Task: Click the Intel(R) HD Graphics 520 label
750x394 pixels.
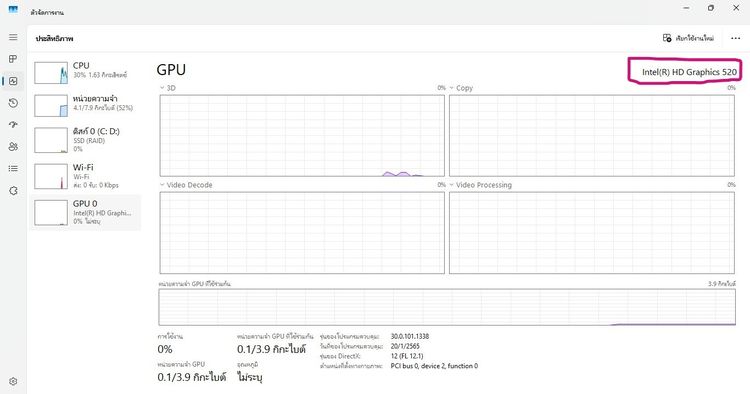Action: click(689, 72)
